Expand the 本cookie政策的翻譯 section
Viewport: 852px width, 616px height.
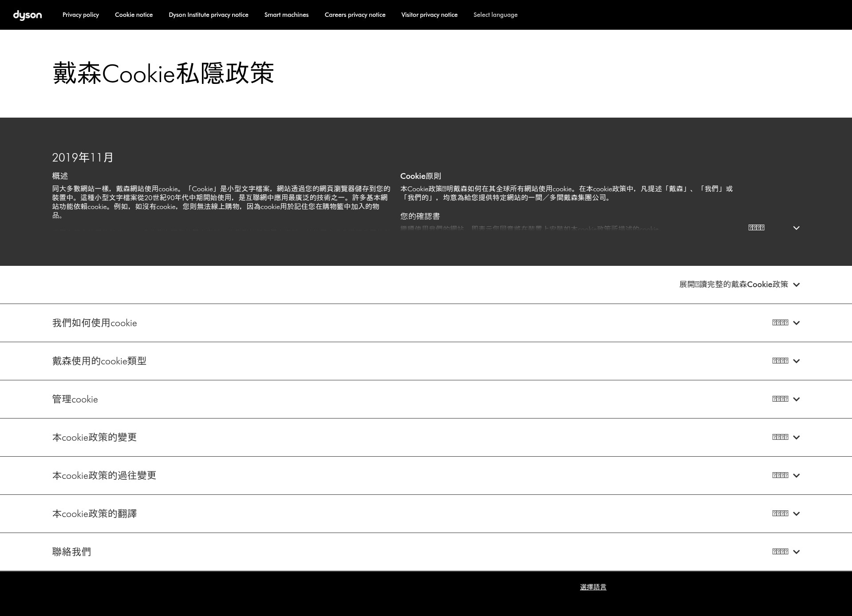tap(426, 513)
